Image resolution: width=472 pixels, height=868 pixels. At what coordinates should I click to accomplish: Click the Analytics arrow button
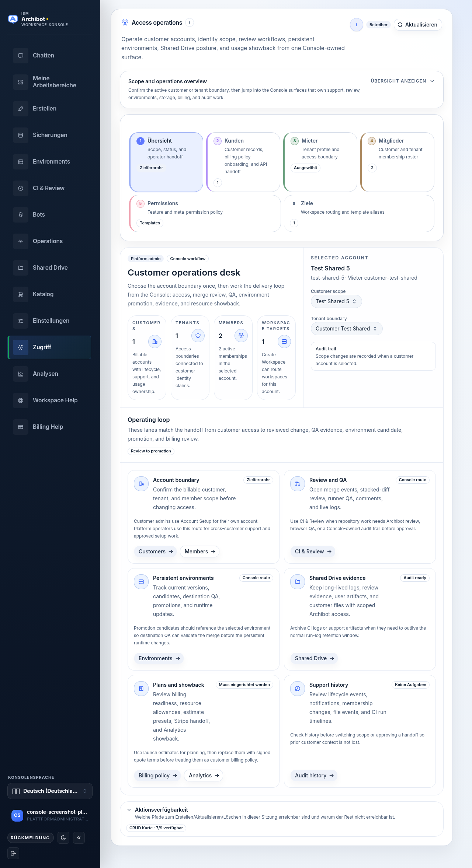(204, 776)
